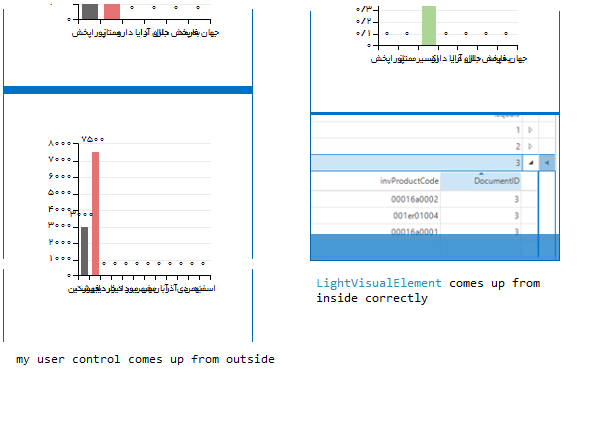600x422 pixels.
Task: Sort by DocumentID column header
Action: pos(480,181)
